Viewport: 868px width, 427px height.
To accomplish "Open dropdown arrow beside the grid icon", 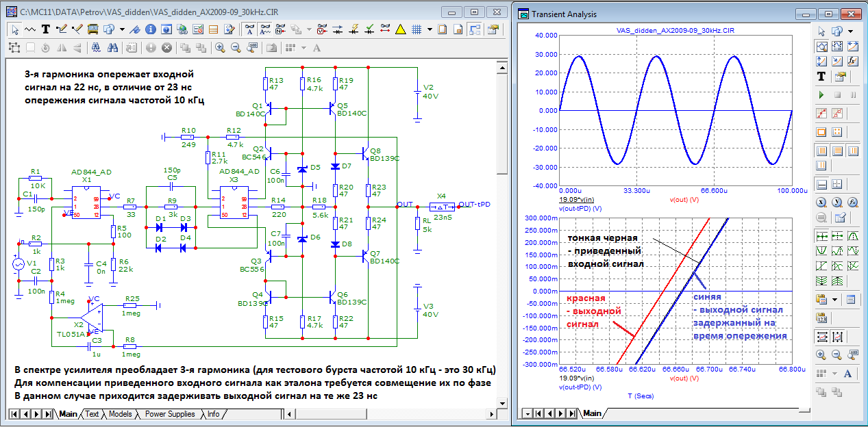I will [x=430, y=29].
